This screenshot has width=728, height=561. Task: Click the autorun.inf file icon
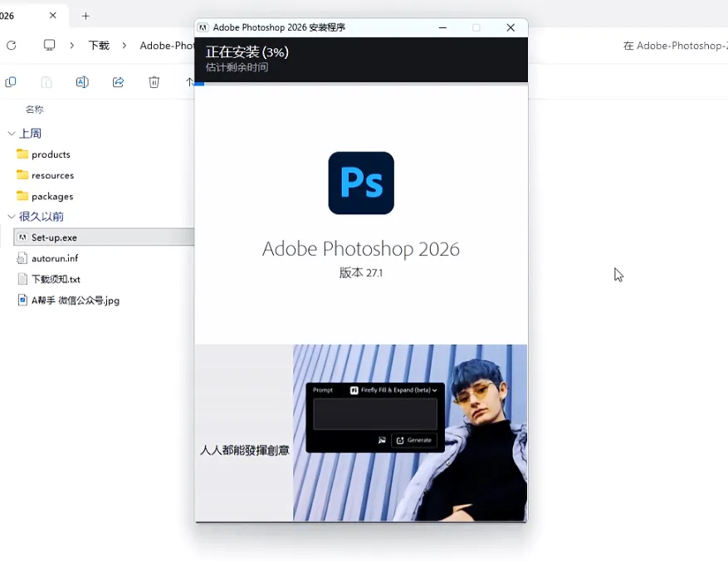pos(22,258)
